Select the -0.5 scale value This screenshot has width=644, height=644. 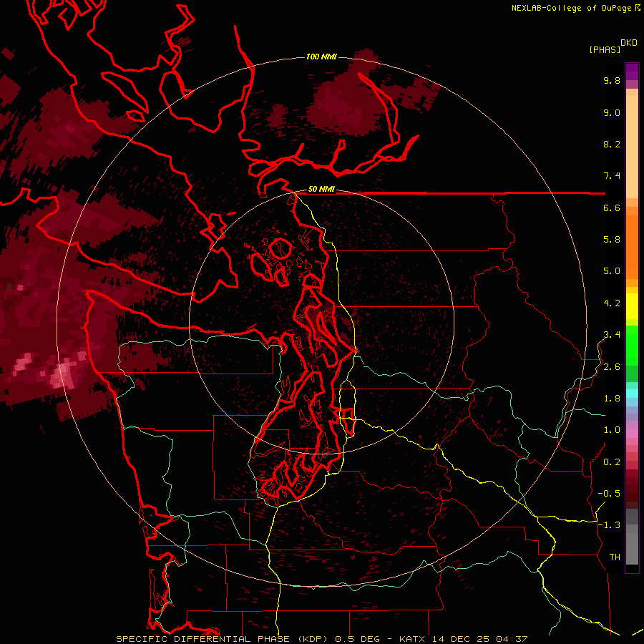pos(609,494)
